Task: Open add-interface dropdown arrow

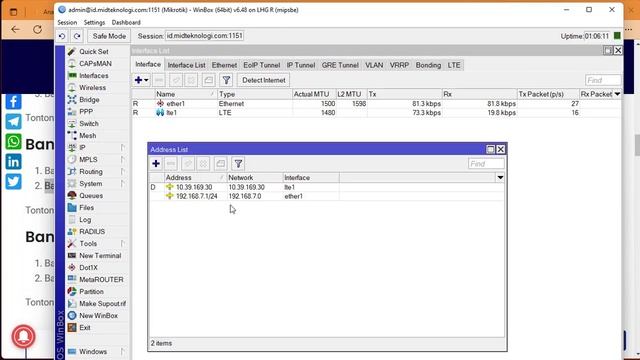Action: coord(146,80)
